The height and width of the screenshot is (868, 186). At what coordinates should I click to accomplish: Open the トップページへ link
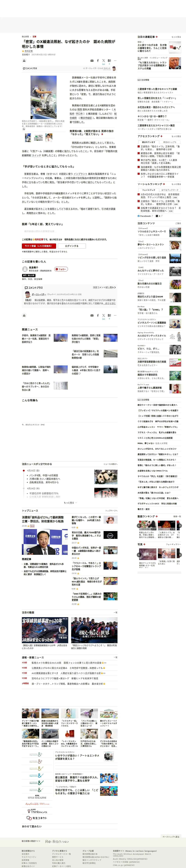(111, 511)
